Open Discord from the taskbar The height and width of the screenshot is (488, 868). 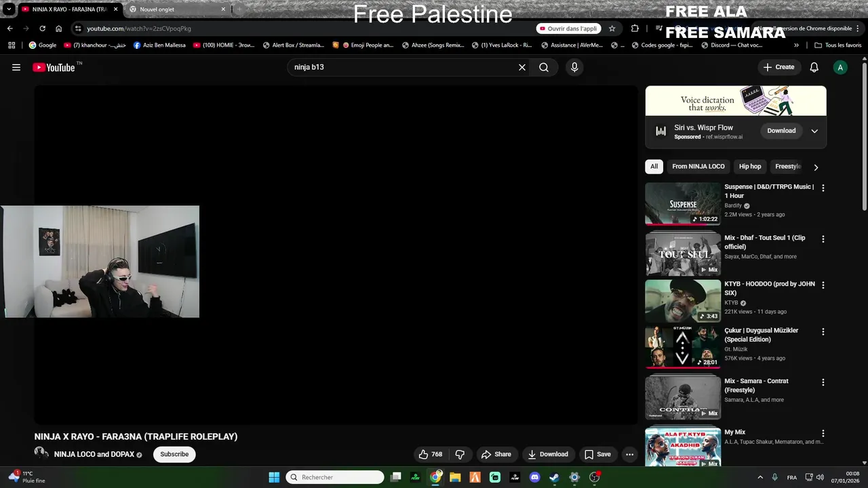click(534, 477)
